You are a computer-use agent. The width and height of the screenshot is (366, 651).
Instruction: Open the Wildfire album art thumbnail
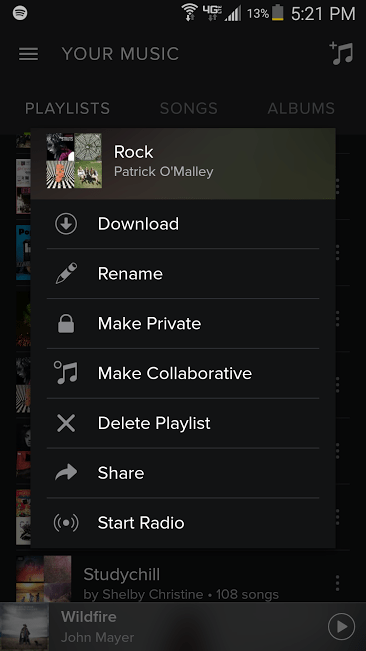point(24,627)
